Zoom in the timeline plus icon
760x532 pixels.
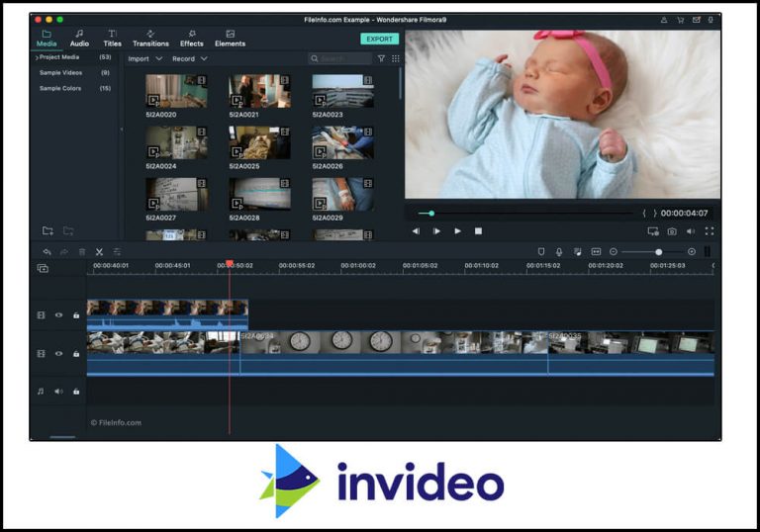click(692, 251)
